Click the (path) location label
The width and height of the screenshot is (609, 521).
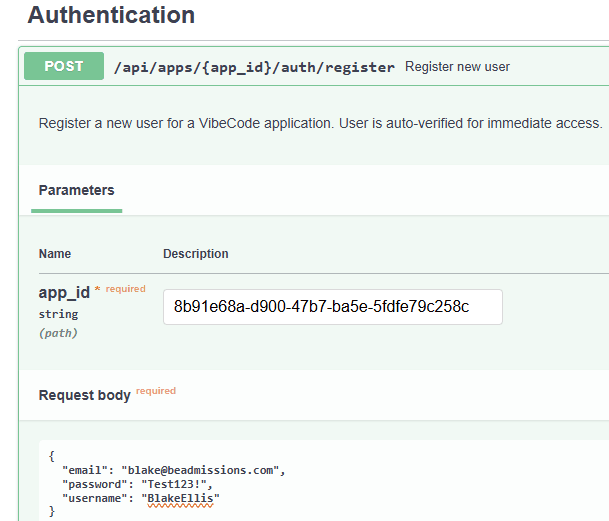58,333
